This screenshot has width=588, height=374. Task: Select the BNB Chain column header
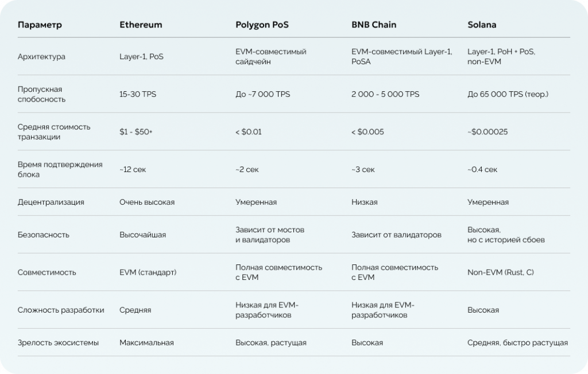click(x=374, y=25)
